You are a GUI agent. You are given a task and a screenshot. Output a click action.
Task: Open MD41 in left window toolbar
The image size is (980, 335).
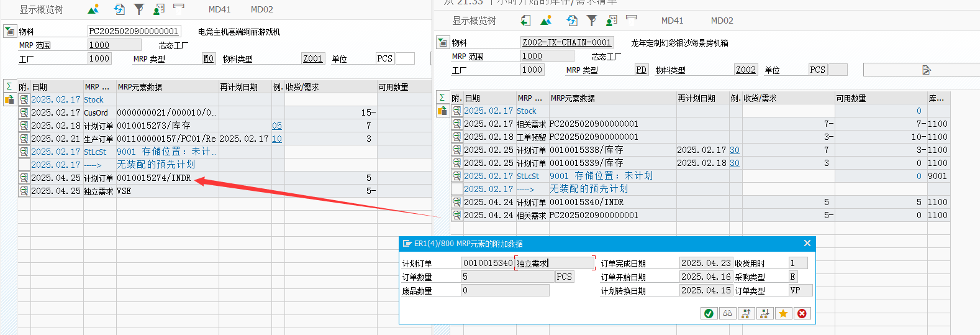pos(219,9)
